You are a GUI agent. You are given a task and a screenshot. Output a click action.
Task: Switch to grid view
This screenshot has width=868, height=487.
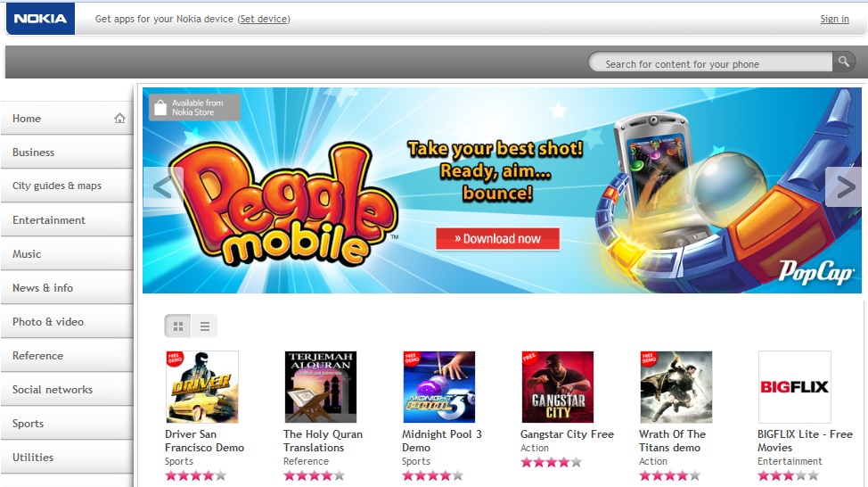[177, 326]
